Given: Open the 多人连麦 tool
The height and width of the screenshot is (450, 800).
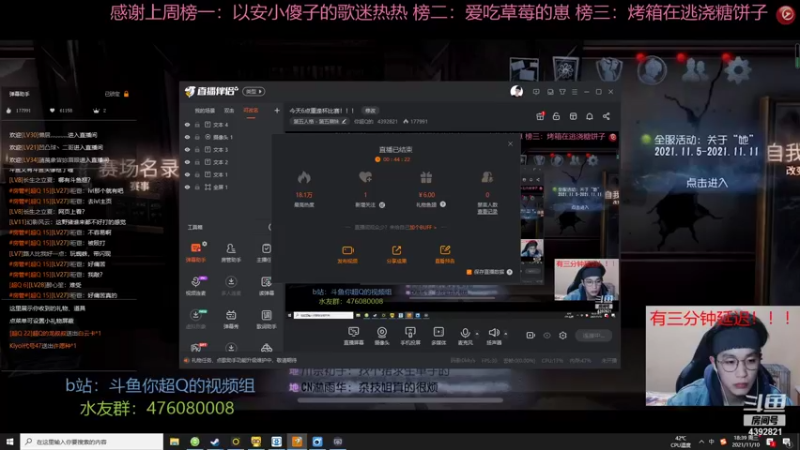Looking at the screenshot, I should pos(231,286).
